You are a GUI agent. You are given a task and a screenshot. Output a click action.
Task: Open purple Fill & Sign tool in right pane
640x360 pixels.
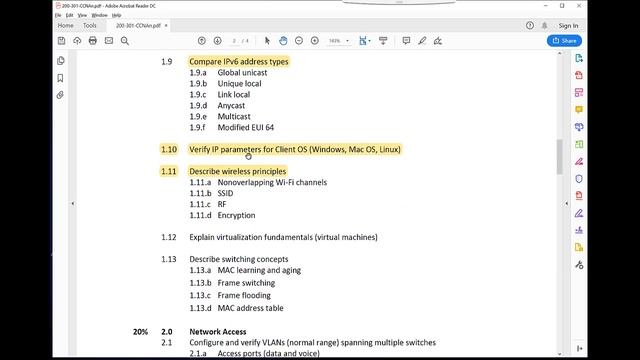[579, 213]
